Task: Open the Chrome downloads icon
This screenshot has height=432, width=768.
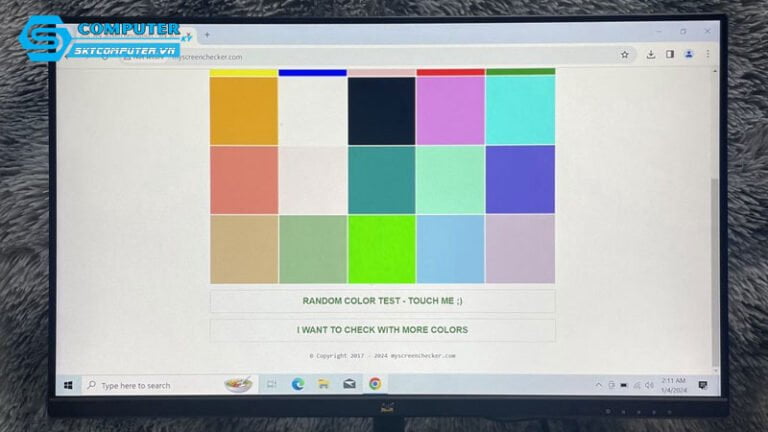Action: [x=651, y=55]
